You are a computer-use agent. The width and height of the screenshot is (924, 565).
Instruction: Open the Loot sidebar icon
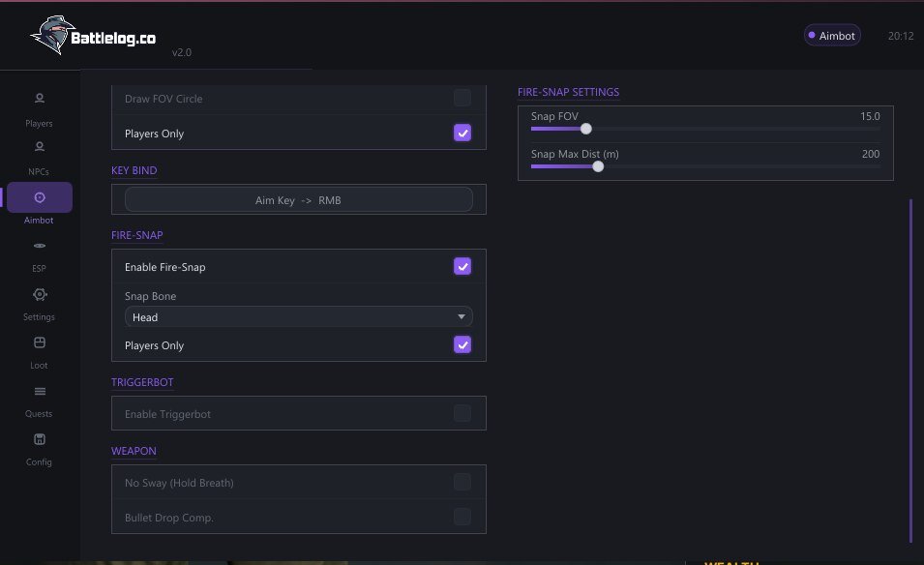(x=40, y=342)
